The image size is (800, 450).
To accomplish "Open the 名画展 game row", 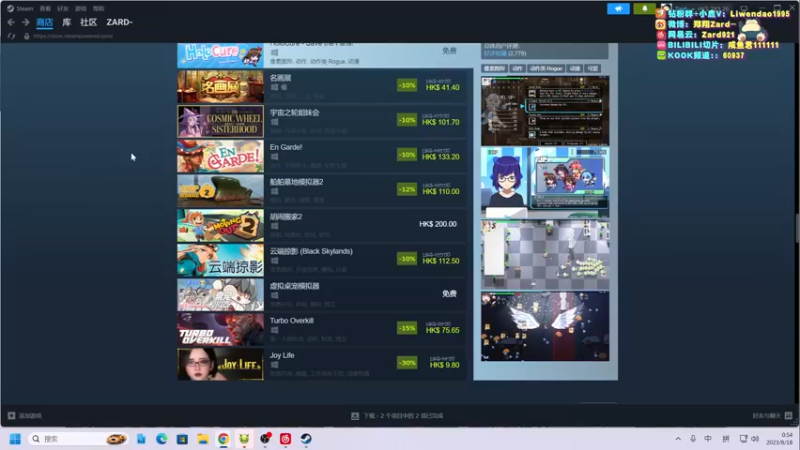I will (x=322, y=87).
